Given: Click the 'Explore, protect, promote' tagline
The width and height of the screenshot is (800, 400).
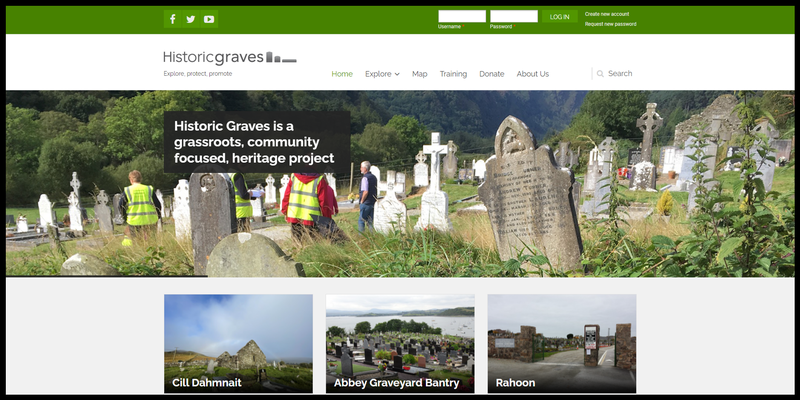Looking at the screenshot, I should point(197,73).
